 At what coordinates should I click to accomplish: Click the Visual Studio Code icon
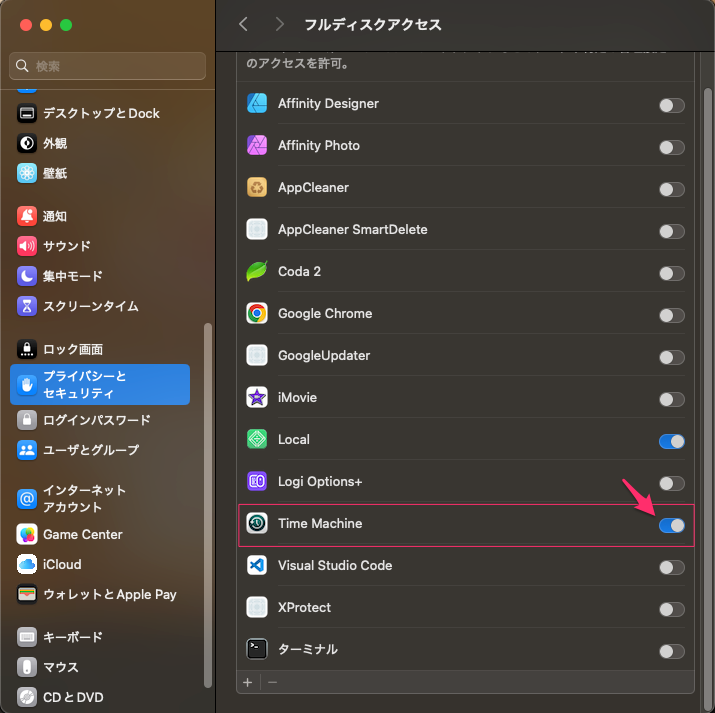257,566
